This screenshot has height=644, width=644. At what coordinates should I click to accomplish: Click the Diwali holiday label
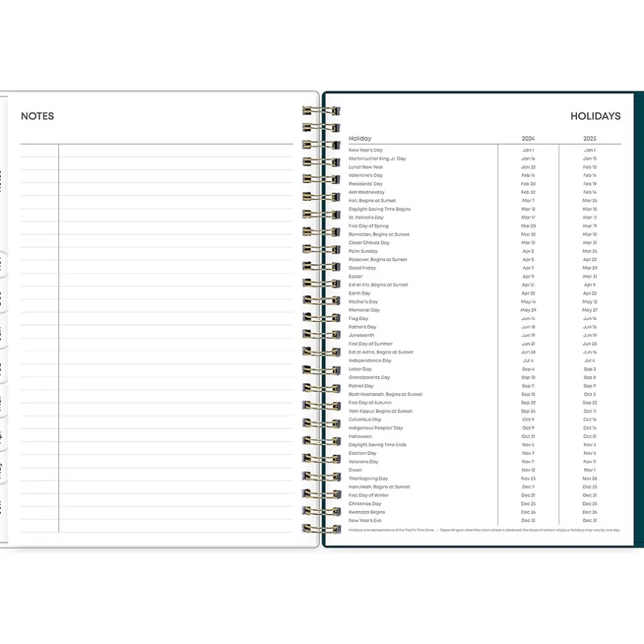pyautogui.click(x=356, y=470)
